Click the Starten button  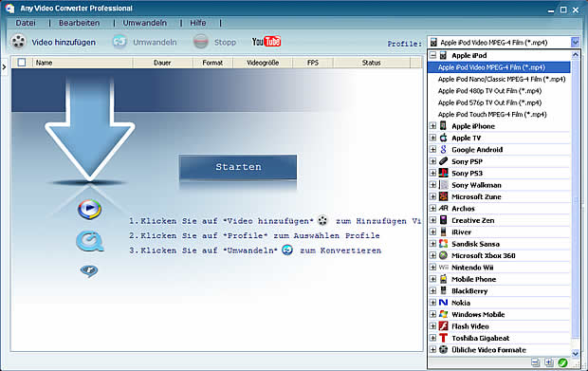point(238,167)
